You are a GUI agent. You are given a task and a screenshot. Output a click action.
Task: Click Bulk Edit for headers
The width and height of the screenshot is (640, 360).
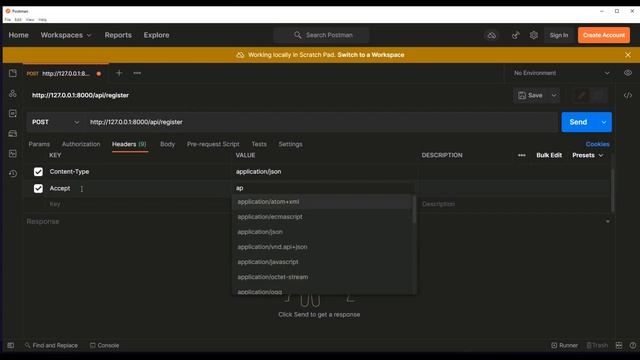click(x=549, y=155)
